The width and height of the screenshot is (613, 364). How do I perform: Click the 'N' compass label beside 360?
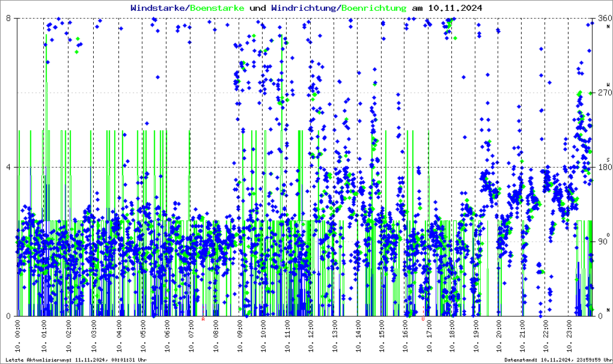tap(608, 26)
